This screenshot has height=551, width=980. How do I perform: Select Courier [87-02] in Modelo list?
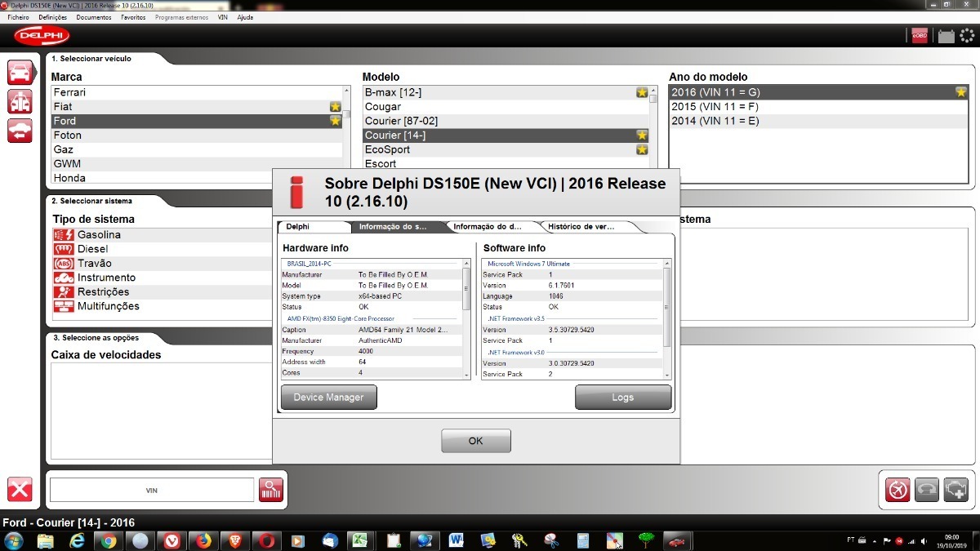click(x=506, y=121)
